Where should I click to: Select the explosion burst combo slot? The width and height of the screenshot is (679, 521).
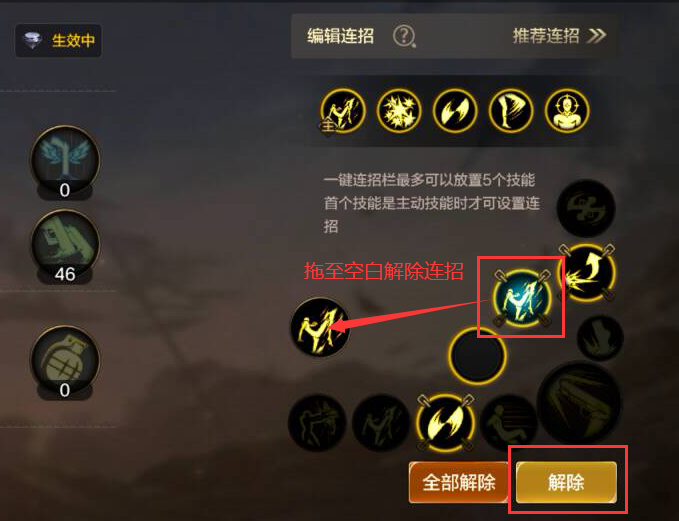[x=399, y=110]
